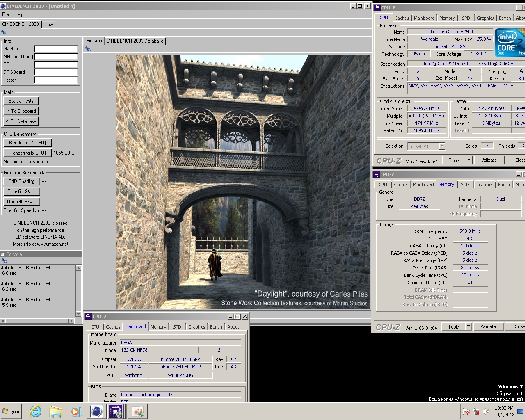
Task: Click the nForce 780i SLI SPP chipset field
Action: point(180,359)
